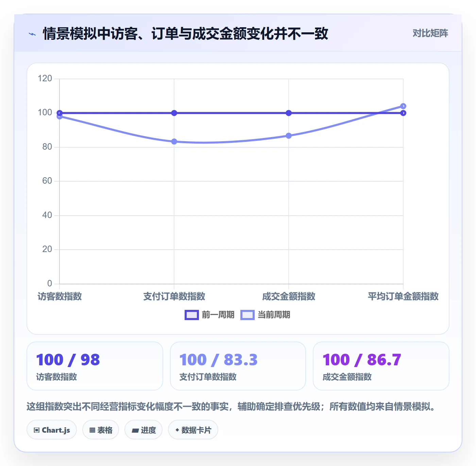Click the 成交金额指数 caption in the right card
Image resolution: width=476 pixels, height=466 pixels.
347,377
